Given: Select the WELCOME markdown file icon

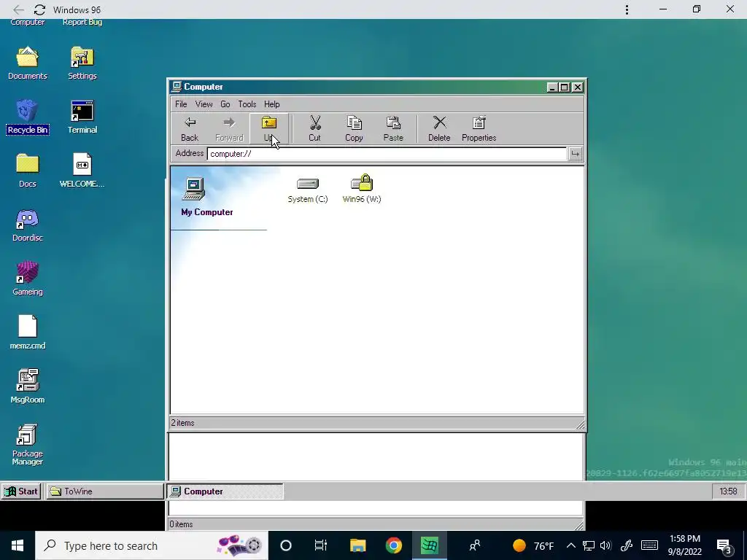Looking at the screenshot, I should pos(82,171).
